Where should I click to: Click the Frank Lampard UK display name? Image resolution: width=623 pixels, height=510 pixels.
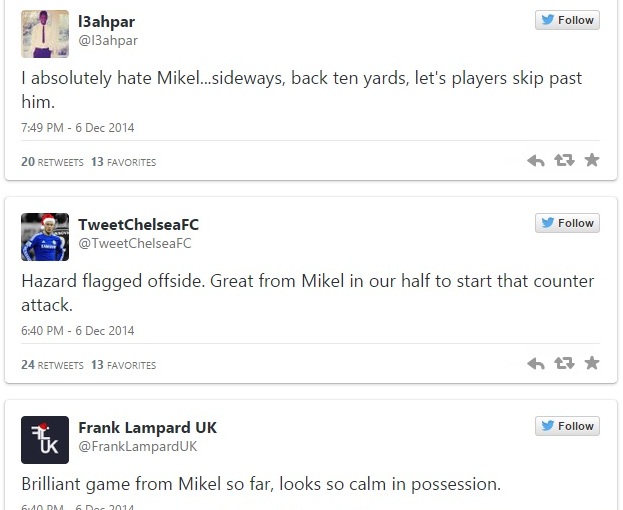pos(147,428)
